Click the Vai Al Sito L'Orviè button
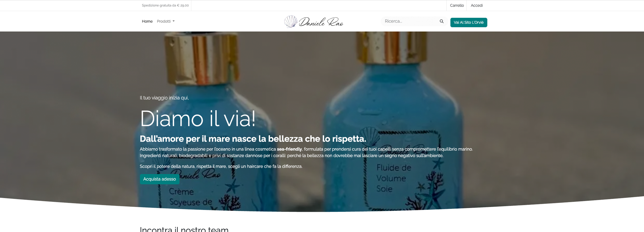 (x=469, y=22)
